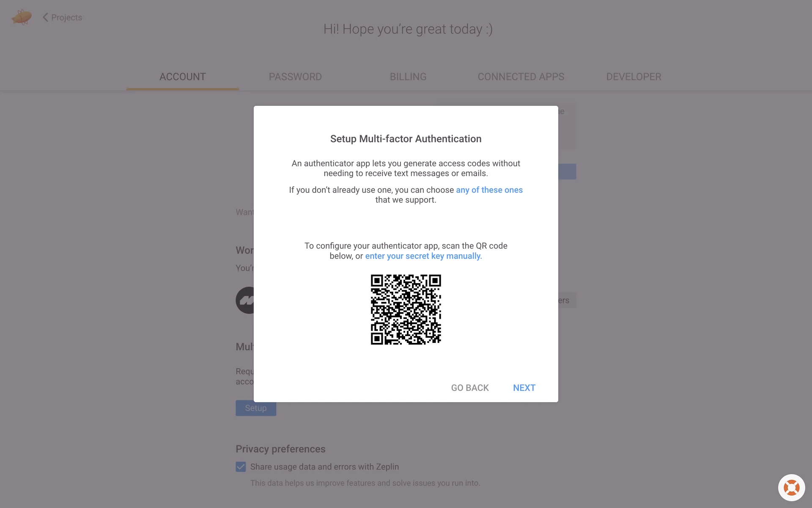The image size is (812, 508).
Task: Click the Zeplin zeppelin logo icon
Action: [21, 17]
